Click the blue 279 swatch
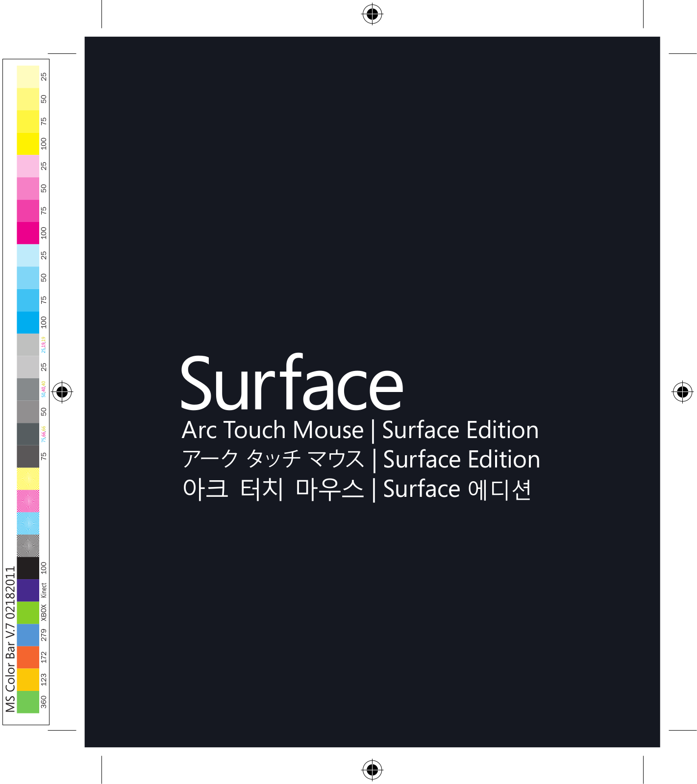This screenshot has height=784, width=697. coord(28,636)
